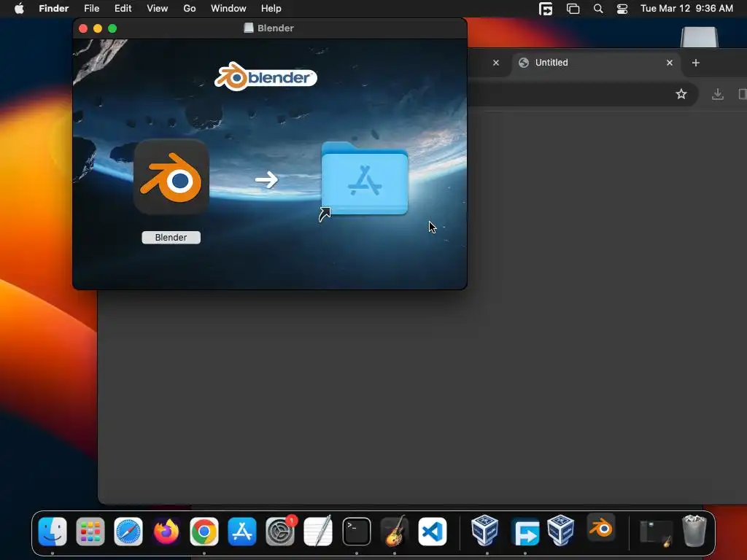Click the Blender window title proxy icon
Viewport: 747px width, 560px height.
248,28
